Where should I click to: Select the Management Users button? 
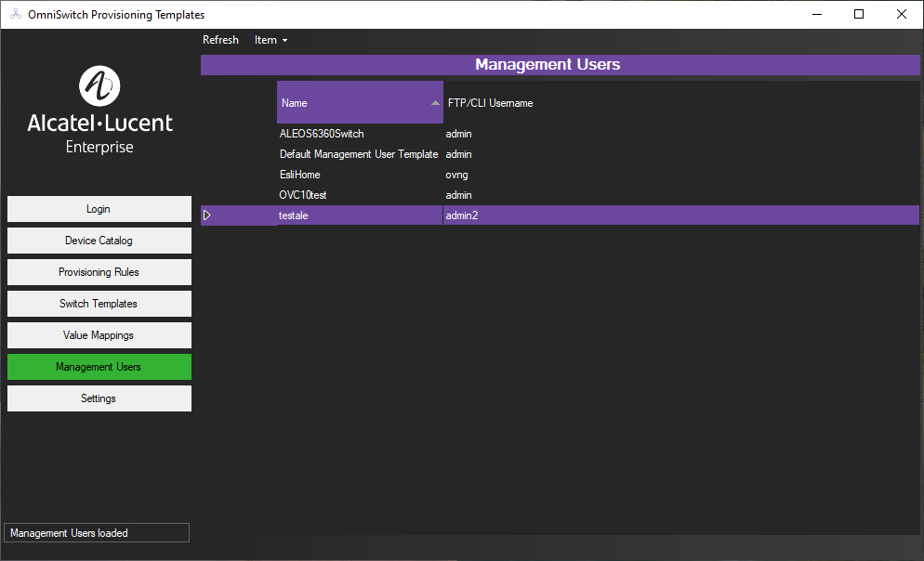[99, 367]
